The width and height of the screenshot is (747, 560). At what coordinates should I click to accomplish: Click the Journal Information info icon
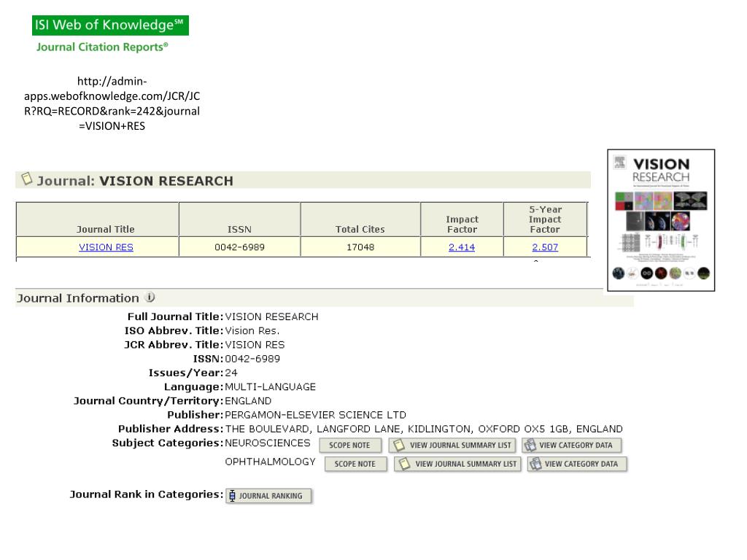click(150, 297)
